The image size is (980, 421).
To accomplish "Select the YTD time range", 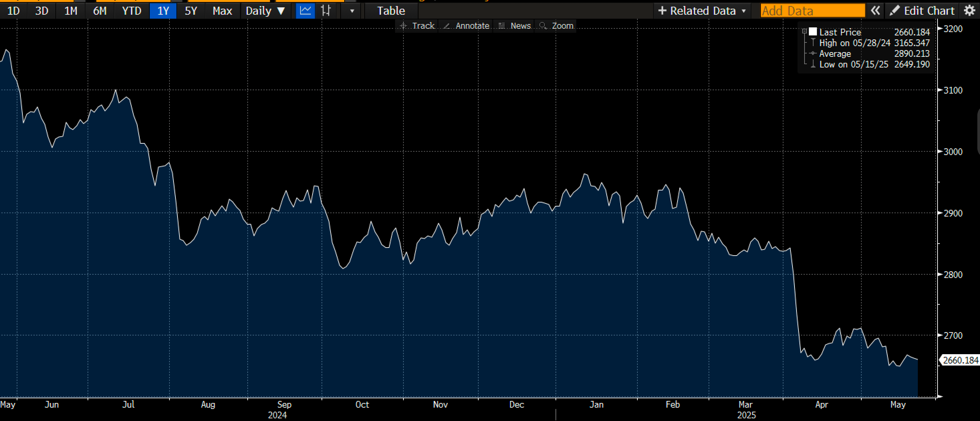I will [x=132, y=11].
